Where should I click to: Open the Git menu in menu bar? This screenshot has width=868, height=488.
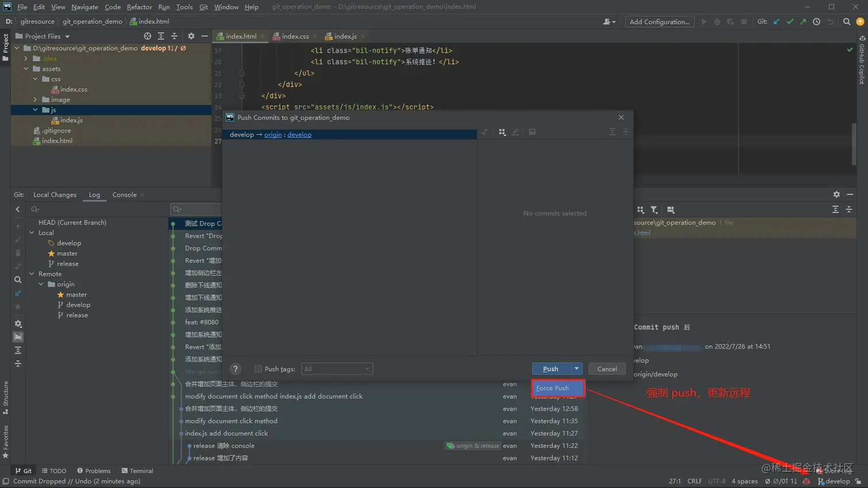coord(203,7)
